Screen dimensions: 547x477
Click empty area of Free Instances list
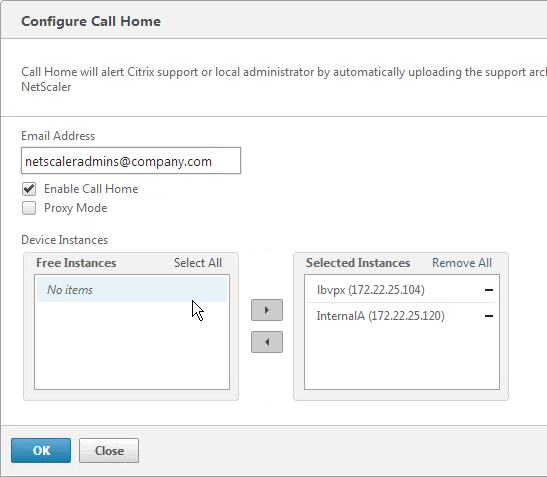(132, 345)
